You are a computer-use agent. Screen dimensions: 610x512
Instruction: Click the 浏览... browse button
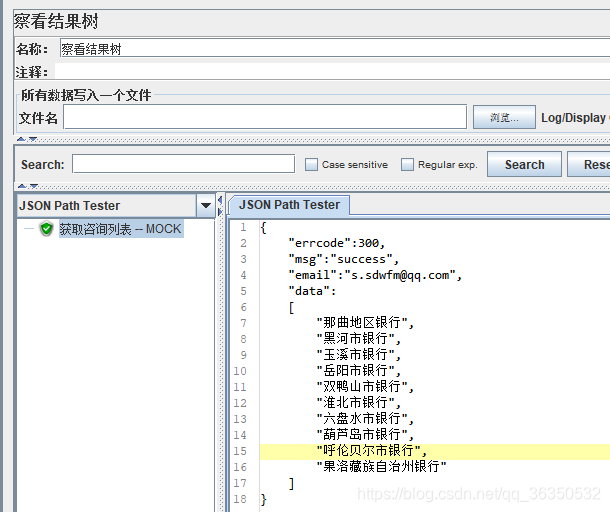(x=504, y=117)
